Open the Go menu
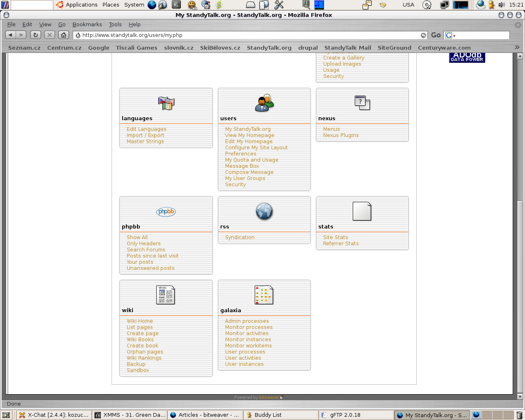 point(62,25)
